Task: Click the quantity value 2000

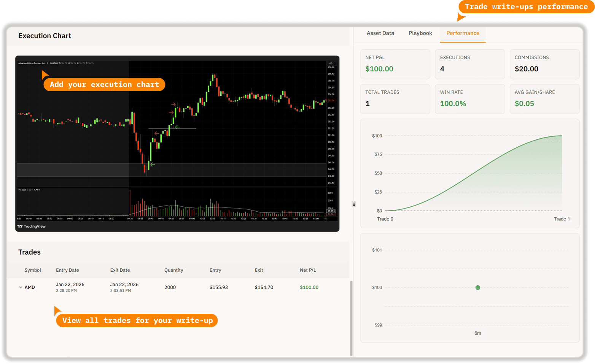Action: pos(170,287)
